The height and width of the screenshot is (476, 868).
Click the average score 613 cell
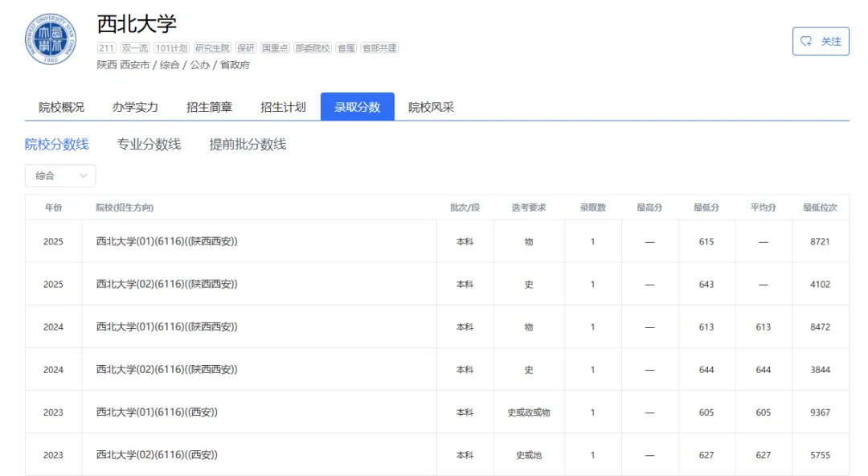pyautogui.click(x=764, y=327)
